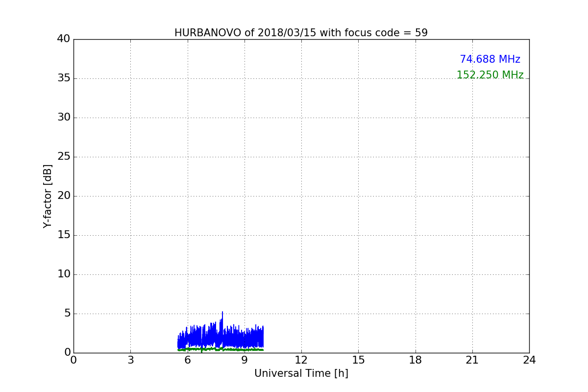The height and width of the screenshot is (392, 588).
Task: Click the green 152.250 MHz data trace
Action: (x=220, y=349)
